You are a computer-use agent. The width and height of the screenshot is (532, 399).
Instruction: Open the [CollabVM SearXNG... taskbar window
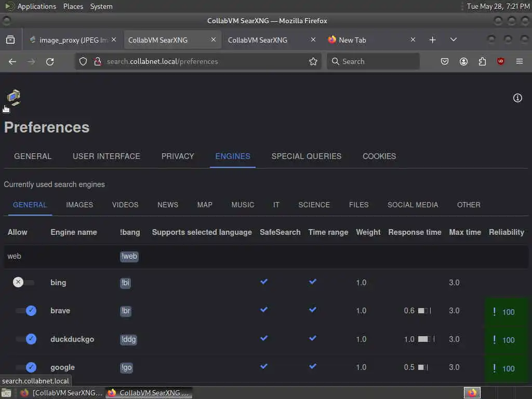click(61, 393)
